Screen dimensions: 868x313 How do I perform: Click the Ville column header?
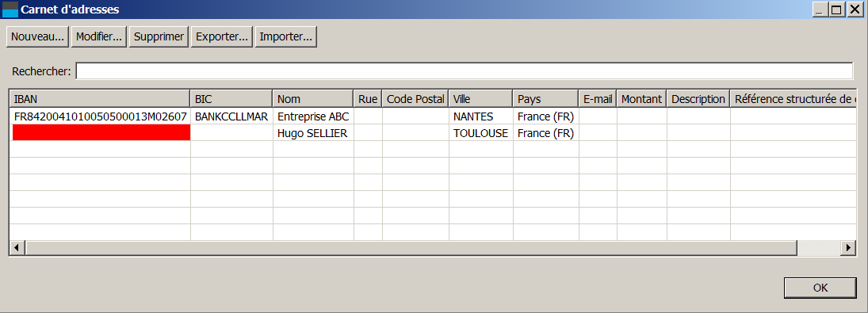click(480, 99)
